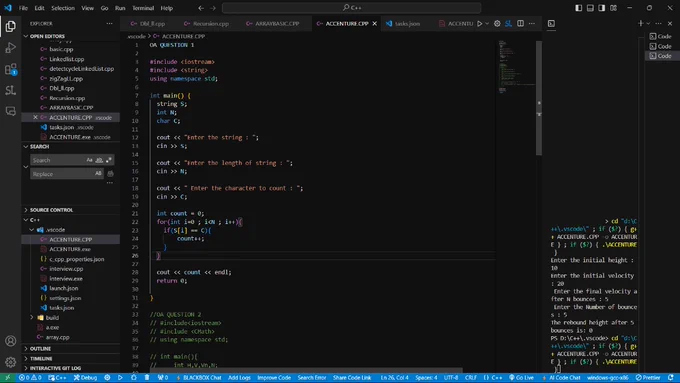Toggle Use Regular Expression in search
This screenshot has height=383, width=680.
(108, 160)
